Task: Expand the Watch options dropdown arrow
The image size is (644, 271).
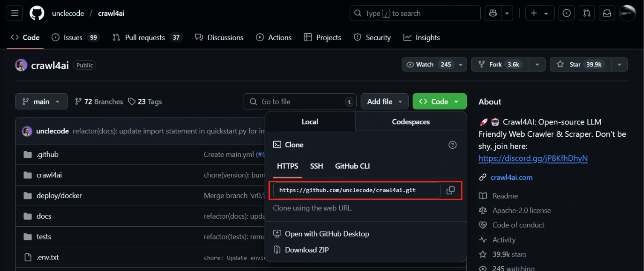Action: [461, 65]
